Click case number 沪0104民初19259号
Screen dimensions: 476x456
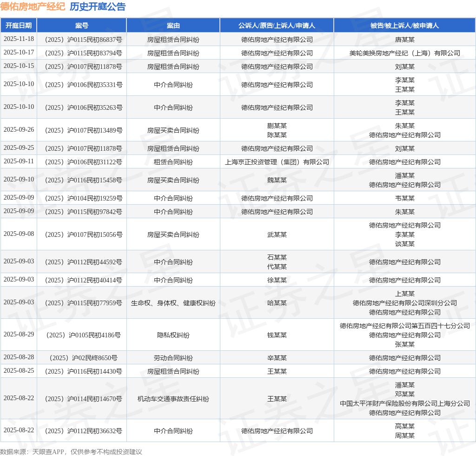point(84,198)
